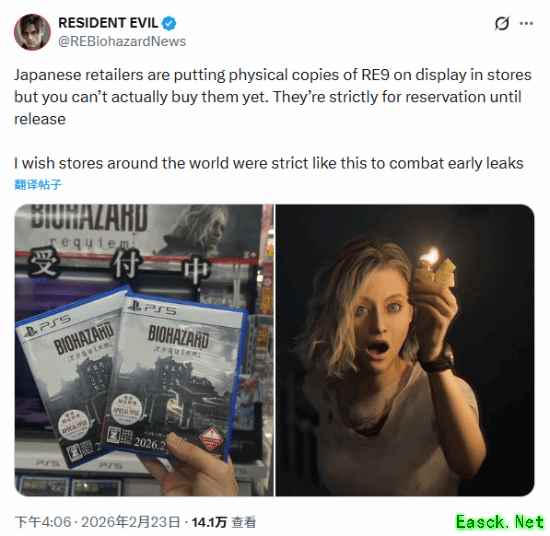Open the PS5 Biohazard cases photo
The image size is (550, 536).
pyautogui.click(x=144, y=350)
